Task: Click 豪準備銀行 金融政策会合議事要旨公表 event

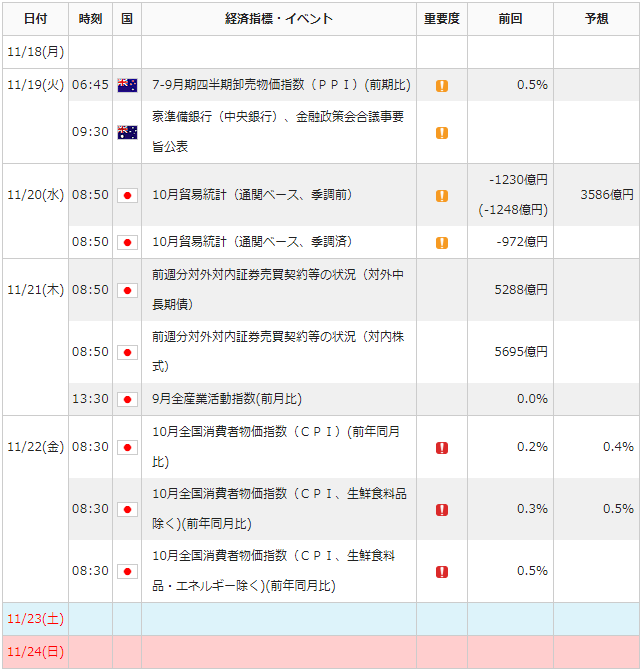Action: [x=278, y=132]
